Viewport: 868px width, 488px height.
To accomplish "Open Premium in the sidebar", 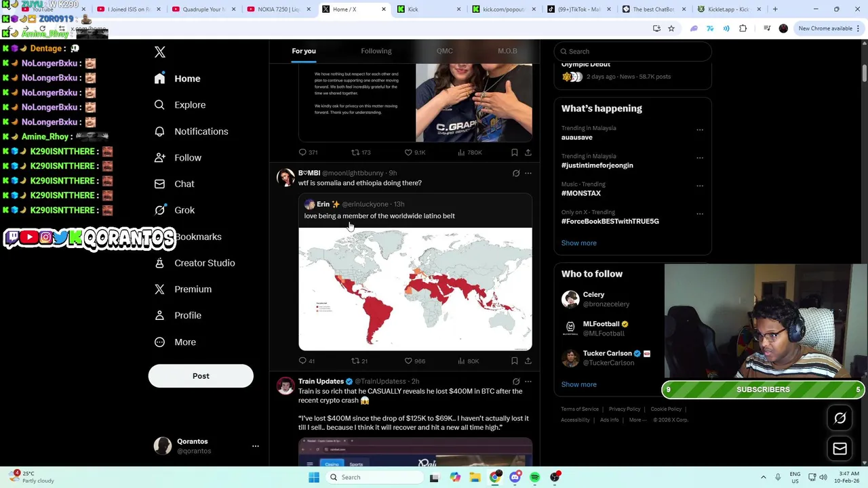I will [183, 289].
